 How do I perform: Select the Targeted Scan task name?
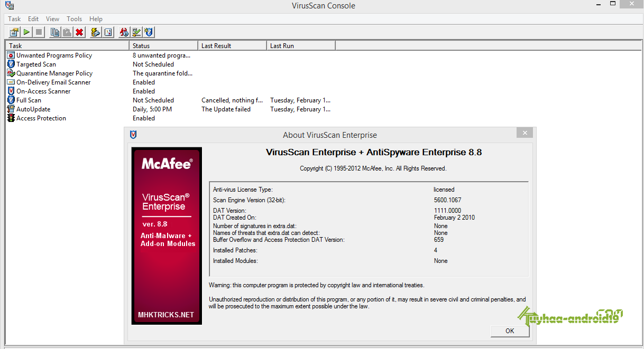36,64
